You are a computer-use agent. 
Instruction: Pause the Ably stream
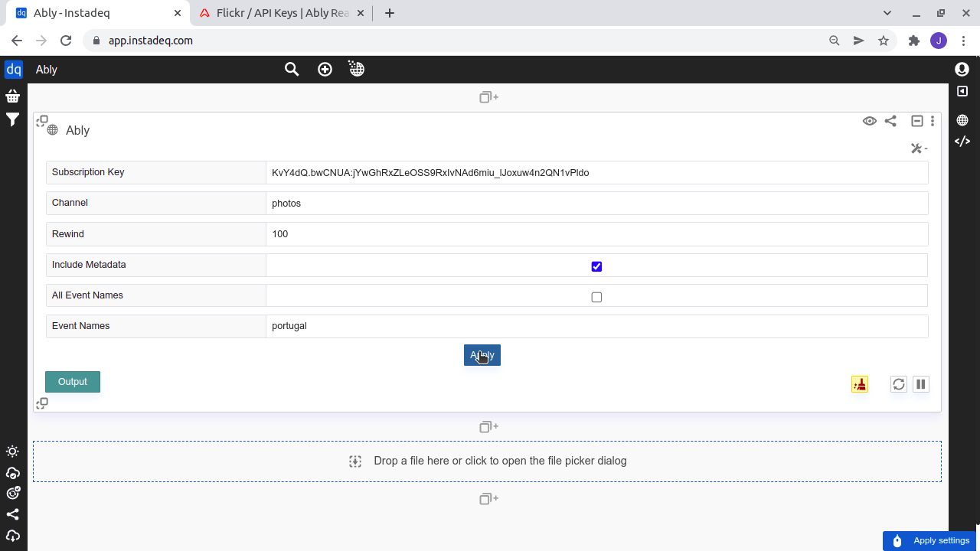921,384
